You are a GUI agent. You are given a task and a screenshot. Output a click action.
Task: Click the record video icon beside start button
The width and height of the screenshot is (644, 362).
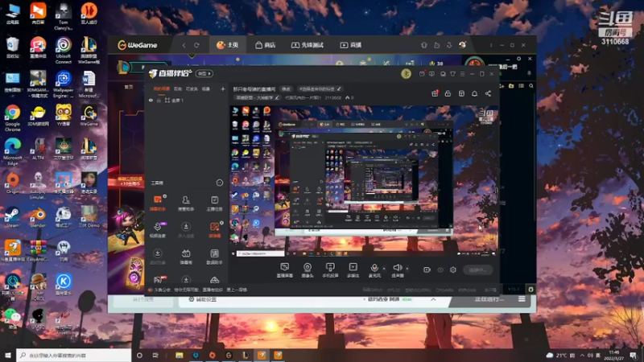427,269
